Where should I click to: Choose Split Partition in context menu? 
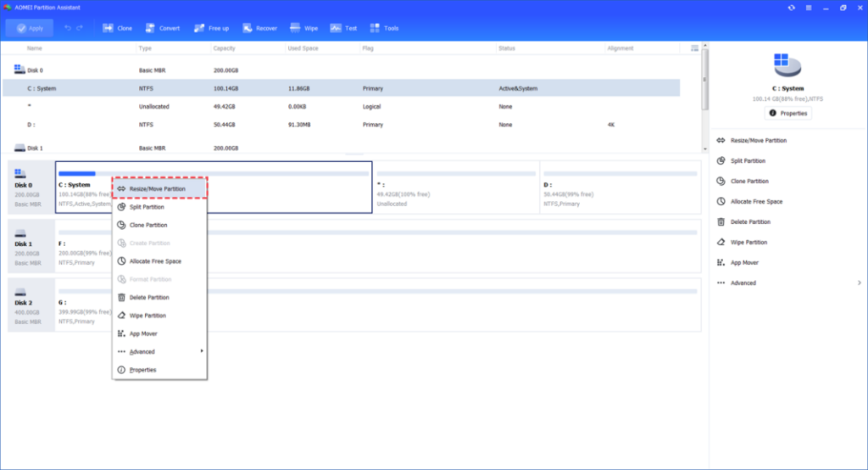point(159,207)
